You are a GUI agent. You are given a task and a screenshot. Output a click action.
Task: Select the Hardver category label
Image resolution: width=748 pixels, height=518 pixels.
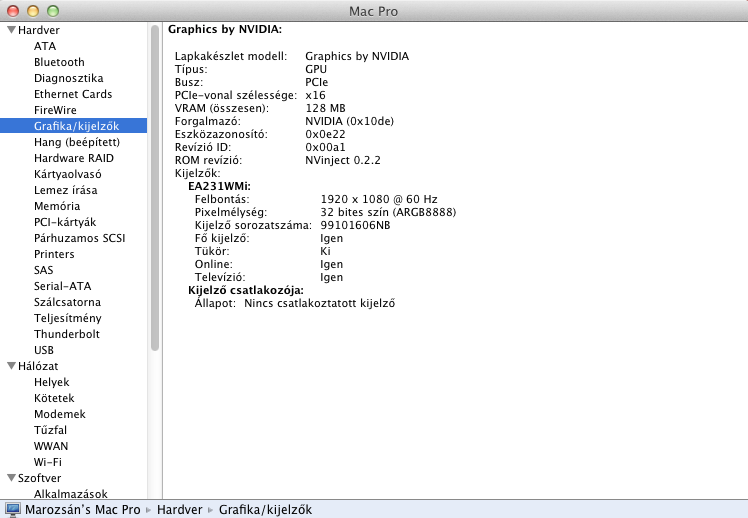(39, 30)
